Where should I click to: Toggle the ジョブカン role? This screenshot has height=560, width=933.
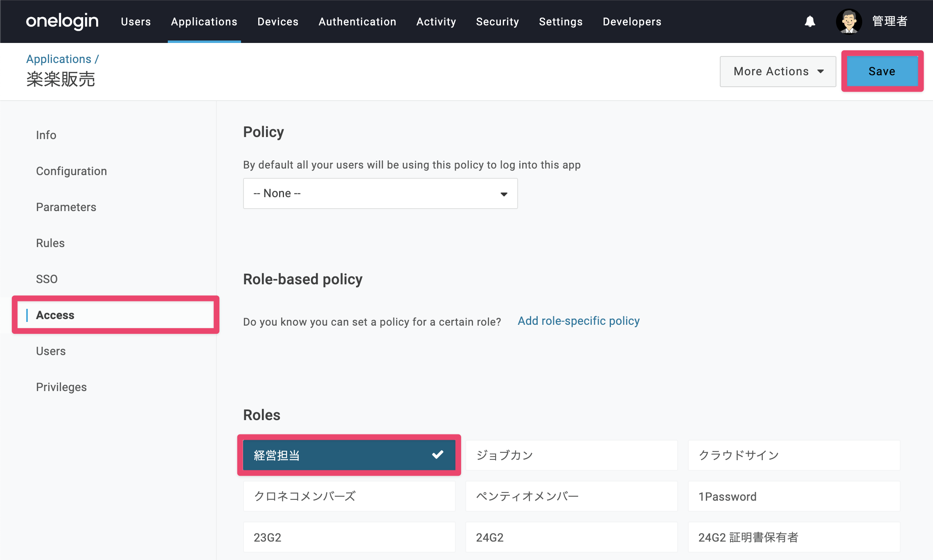point(572,455)
